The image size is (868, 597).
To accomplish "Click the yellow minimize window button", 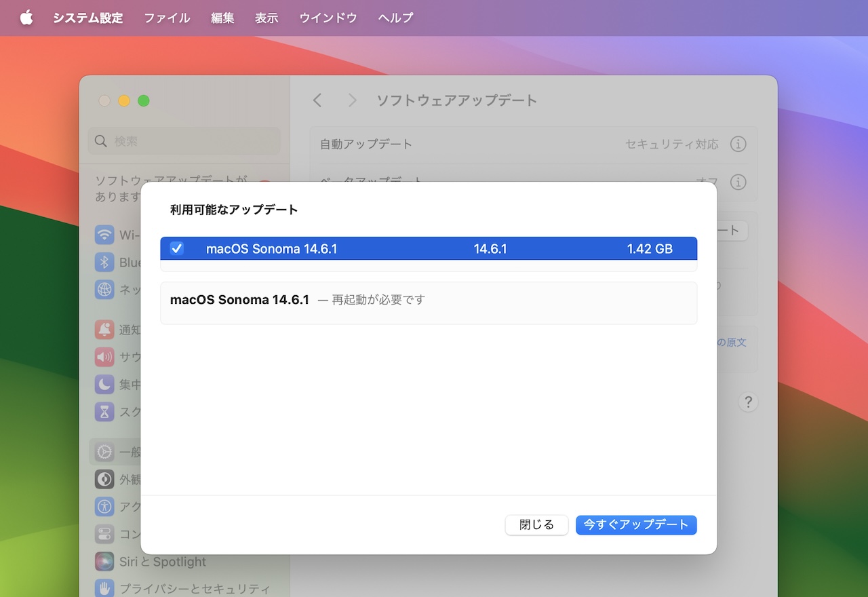I will coord(124,100).
